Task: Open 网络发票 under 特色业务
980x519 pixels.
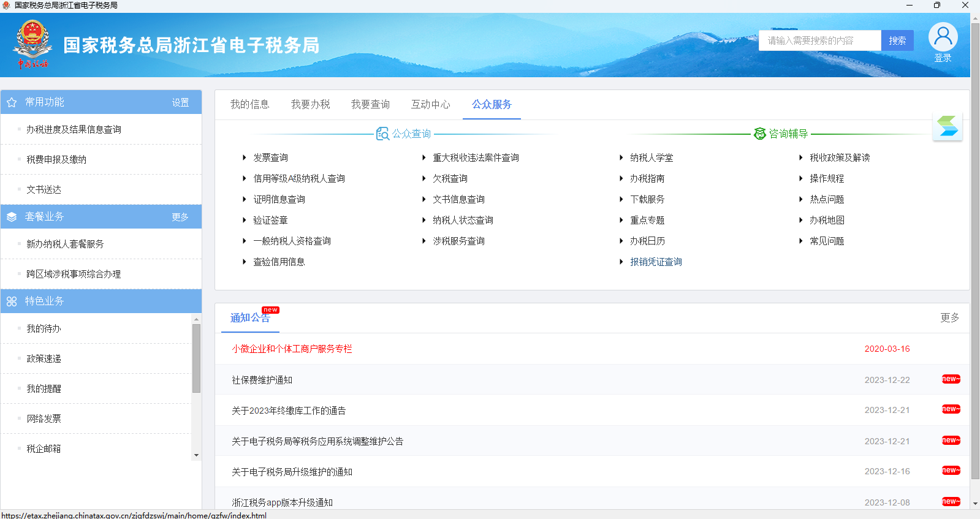Action: click(x=44, y=419)
